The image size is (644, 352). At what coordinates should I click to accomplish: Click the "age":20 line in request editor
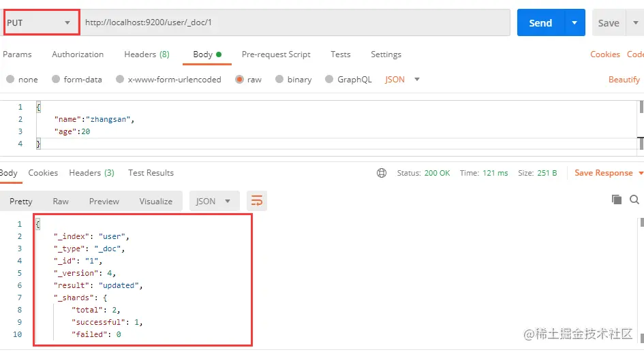pos(72,131)
